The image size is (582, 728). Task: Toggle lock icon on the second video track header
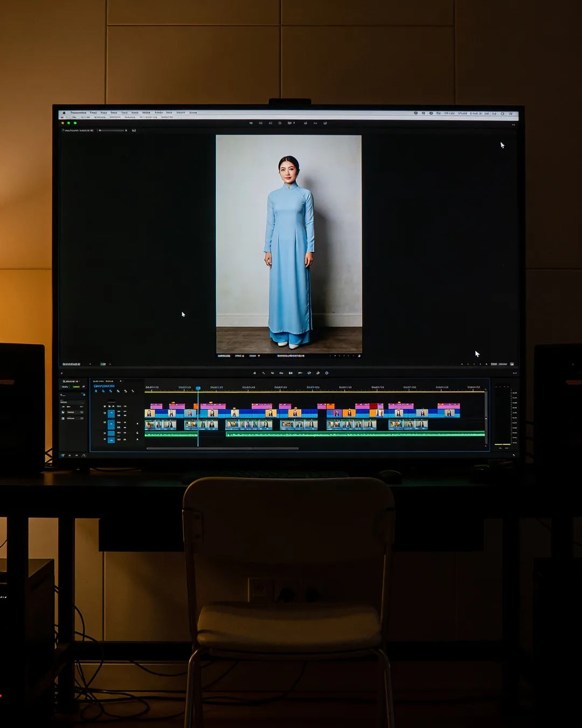pyautogui.click(x=137, y=423)
